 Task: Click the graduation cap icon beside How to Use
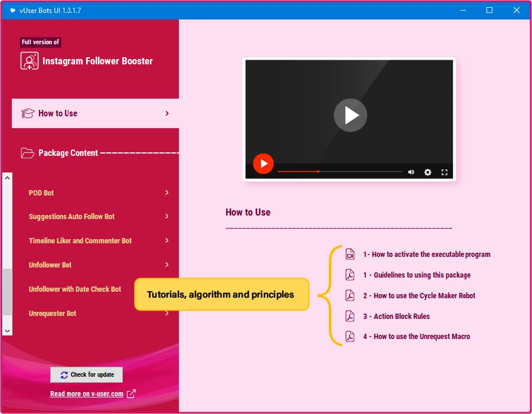coord(28,113)
